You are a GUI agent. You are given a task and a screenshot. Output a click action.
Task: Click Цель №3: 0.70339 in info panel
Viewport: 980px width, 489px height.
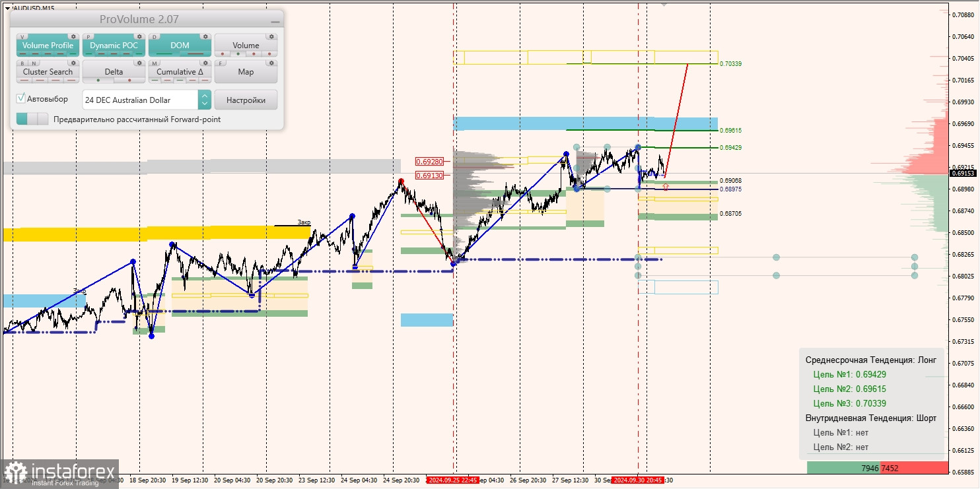coord(849,403)
